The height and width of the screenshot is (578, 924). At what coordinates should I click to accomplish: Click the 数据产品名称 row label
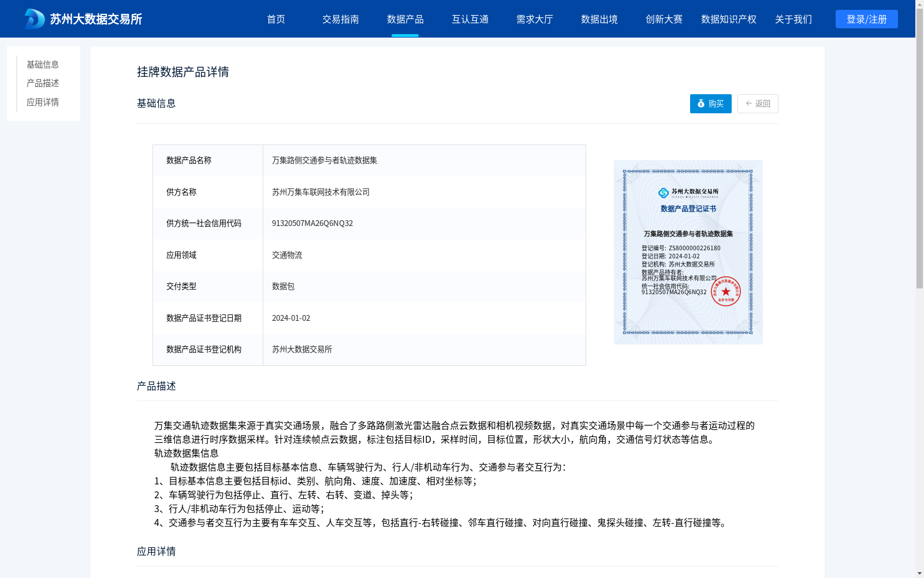(189, 160)
